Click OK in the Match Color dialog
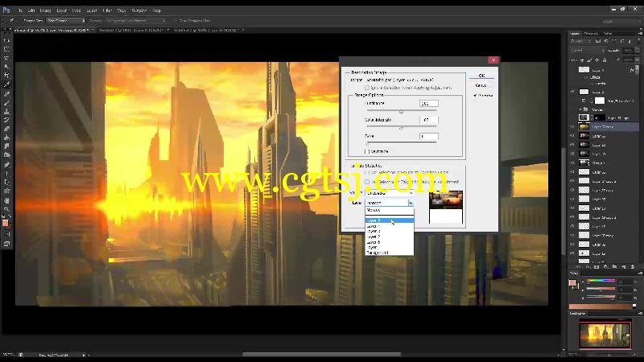This screenshot has height=362, width=644. (x=481, y=76)
